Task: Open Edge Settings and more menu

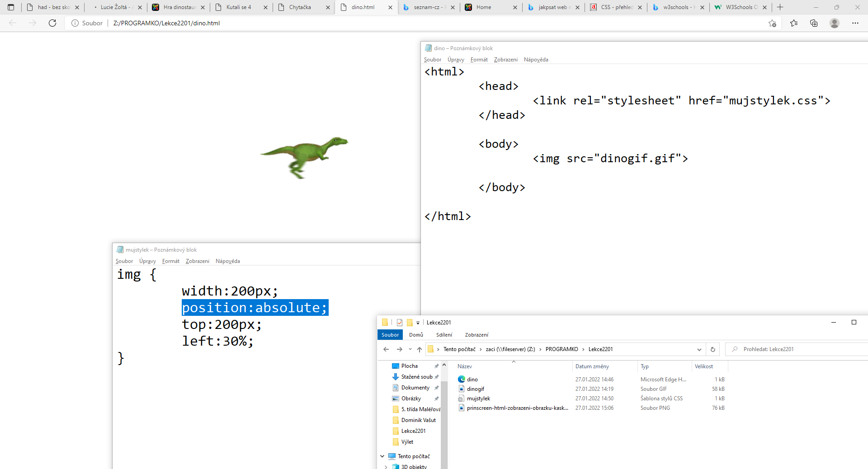Action: click(855, 23)
